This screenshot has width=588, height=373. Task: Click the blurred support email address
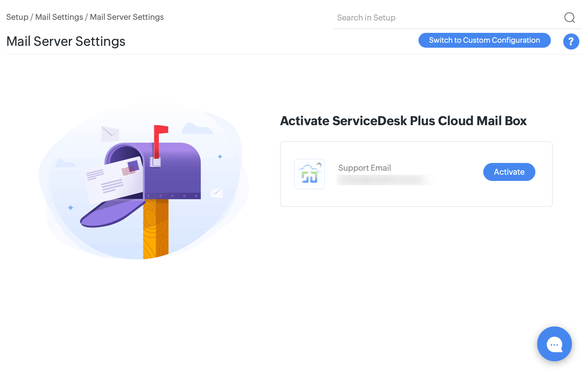[x=384, y=180]
